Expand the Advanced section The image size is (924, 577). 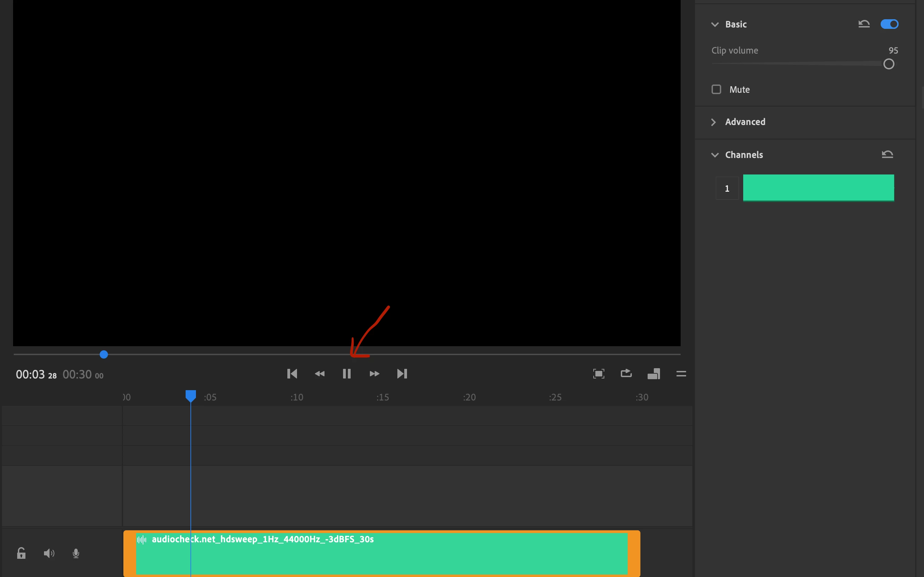point(714,122)
